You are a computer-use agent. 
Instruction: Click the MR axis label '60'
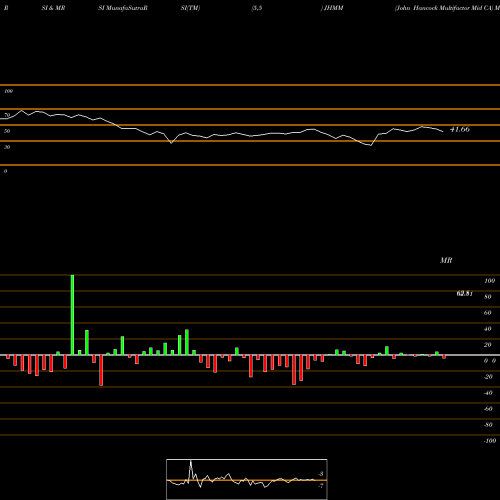488,313
